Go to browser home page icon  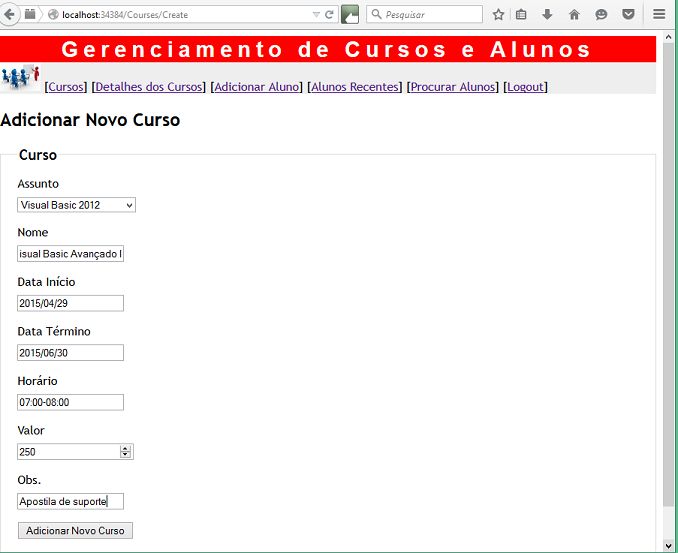[574, 15]
